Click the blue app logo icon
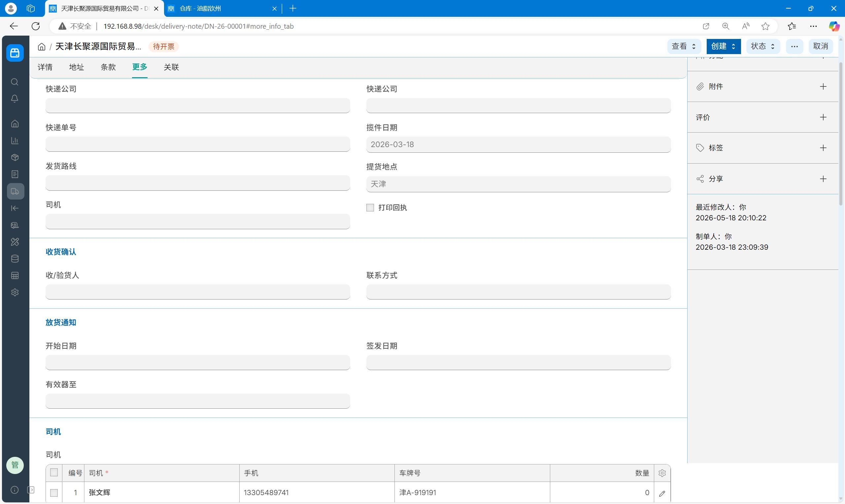 coord(15,53)
